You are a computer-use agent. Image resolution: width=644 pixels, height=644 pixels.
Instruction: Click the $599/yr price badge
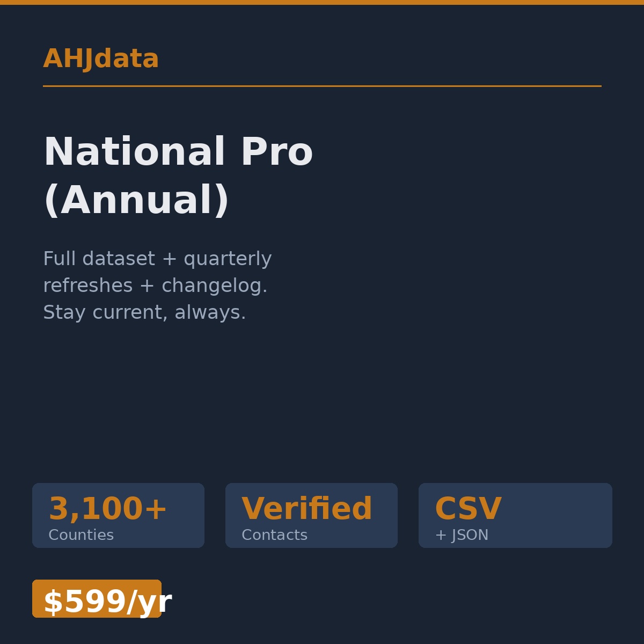tap(97, 599)
